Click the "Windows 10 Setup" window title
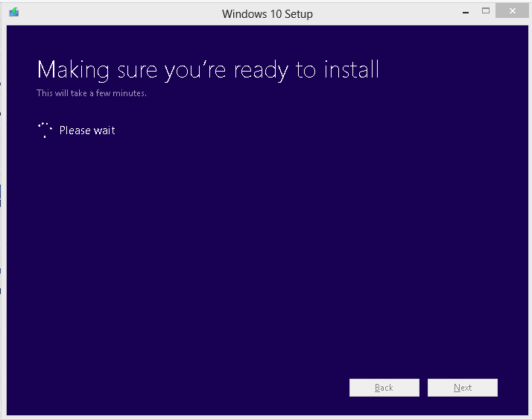Image resolution: width=532 pixels, height=419 pixels. coord(267,14)
